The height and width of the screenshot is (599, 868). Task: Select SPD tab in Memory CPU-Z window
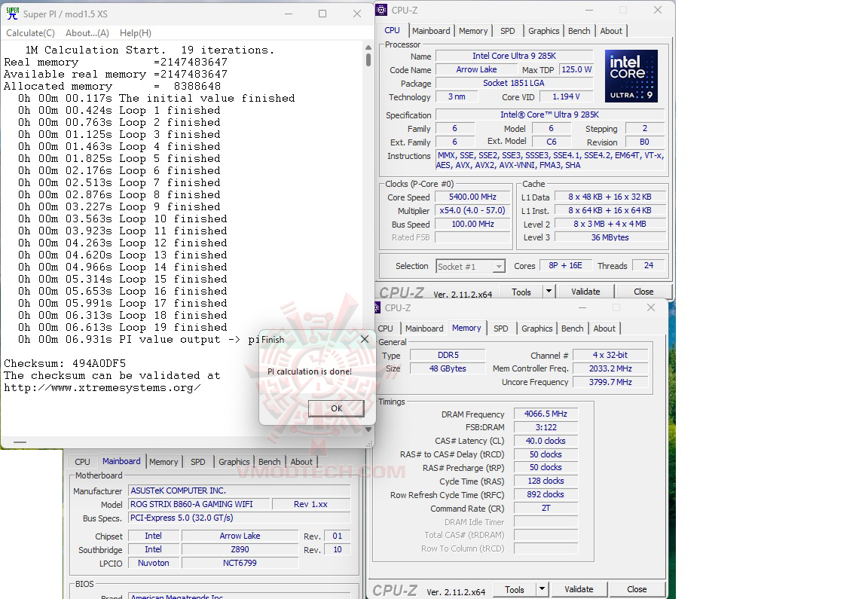pos(500,329)
